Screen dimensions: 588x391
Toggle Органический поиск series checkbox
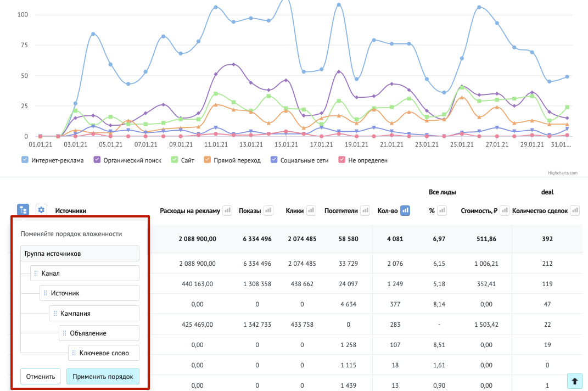97,160
